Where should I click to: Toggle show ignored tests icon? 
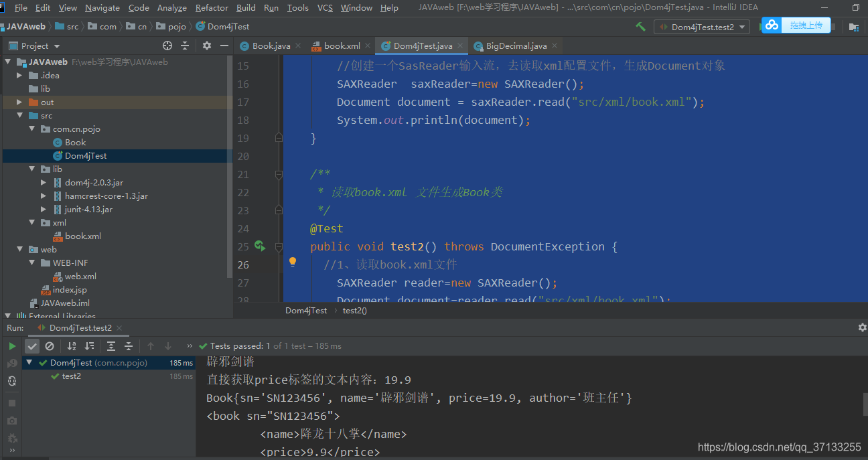click(50, 346)
